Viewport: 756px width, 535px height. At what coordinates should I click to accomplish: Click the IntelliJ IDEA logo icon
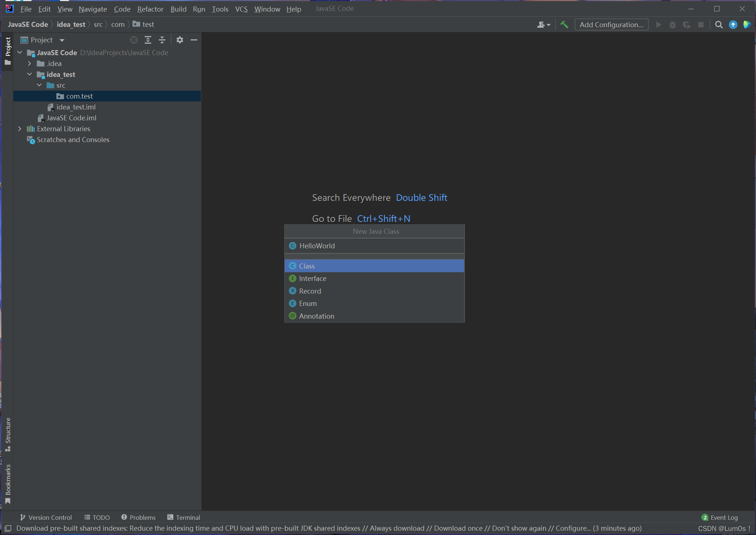pos(10,8)
